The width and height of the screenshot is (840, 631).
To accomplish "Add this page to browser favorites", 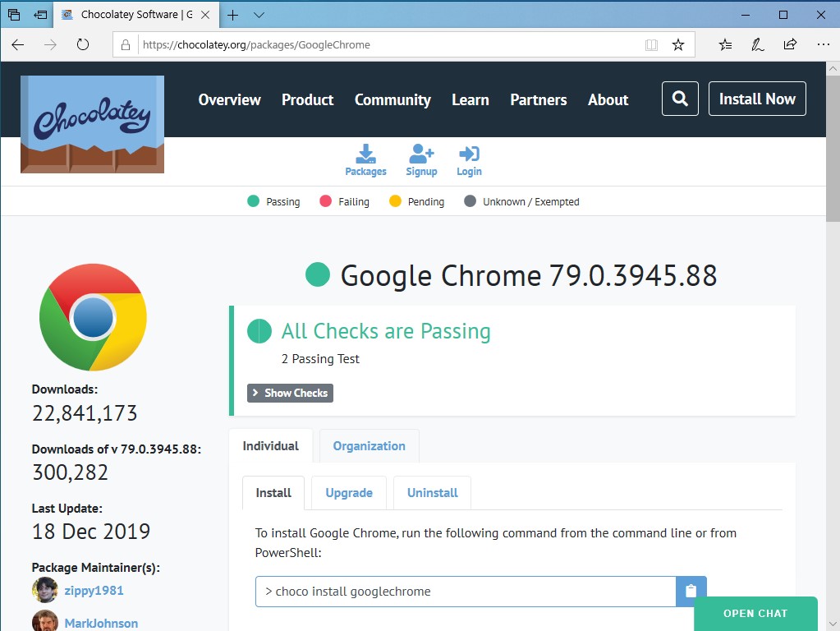I will [678, 45].
